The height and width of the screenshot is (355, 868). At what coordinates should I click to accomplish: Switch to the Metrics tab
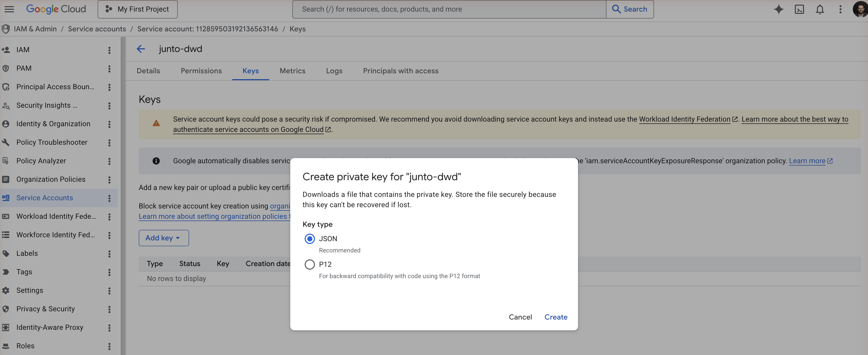click(292, 71)
